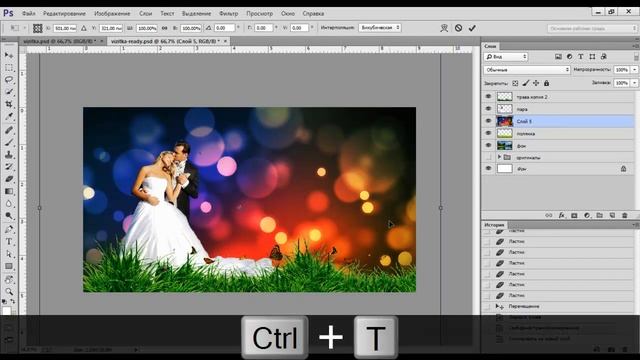
Task: Open the layer filter kind dropdown
Action: click(506, 57)
